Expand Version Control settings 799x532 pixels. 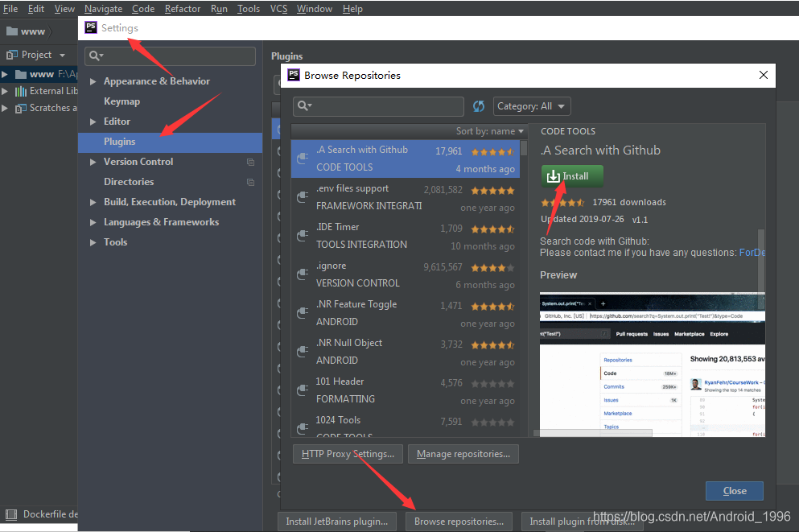[x=93, y=162]
